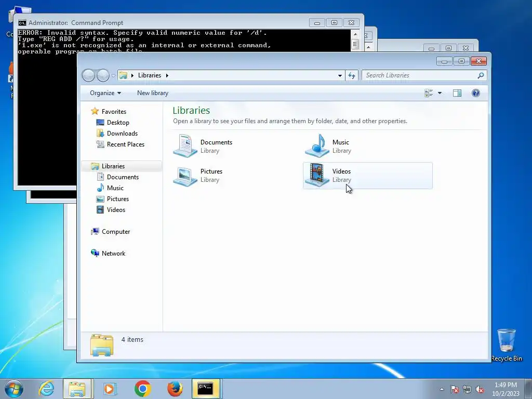The width and height of the screenshot is (532, 399).
Task: Open Explorer help with question mark icon
Action: click(x=476, y=93)
